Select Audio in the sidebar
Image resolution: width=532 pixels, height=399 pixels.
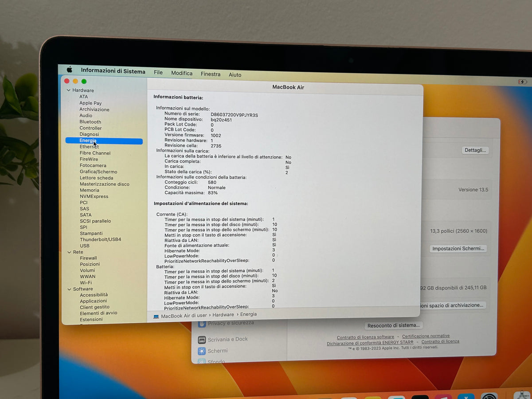[x=86, y=116]
